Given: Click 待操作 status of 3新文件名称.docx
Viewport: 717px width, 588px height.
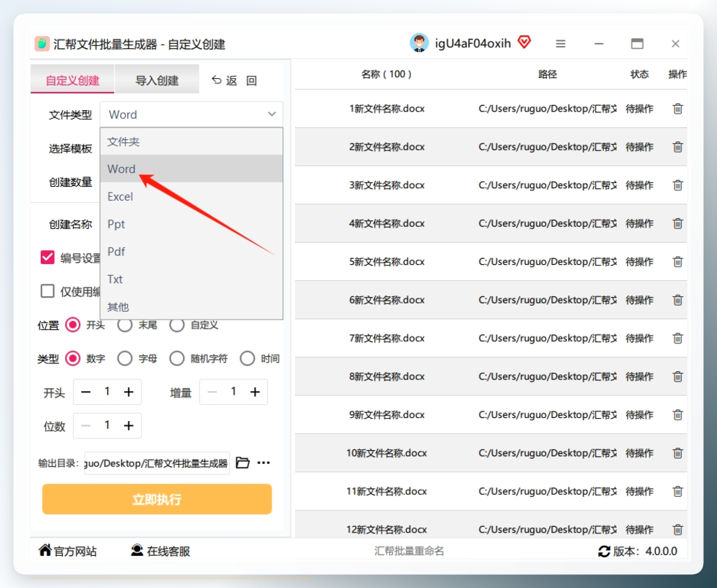Looking at the screenshot, I should tap(640, 185).
